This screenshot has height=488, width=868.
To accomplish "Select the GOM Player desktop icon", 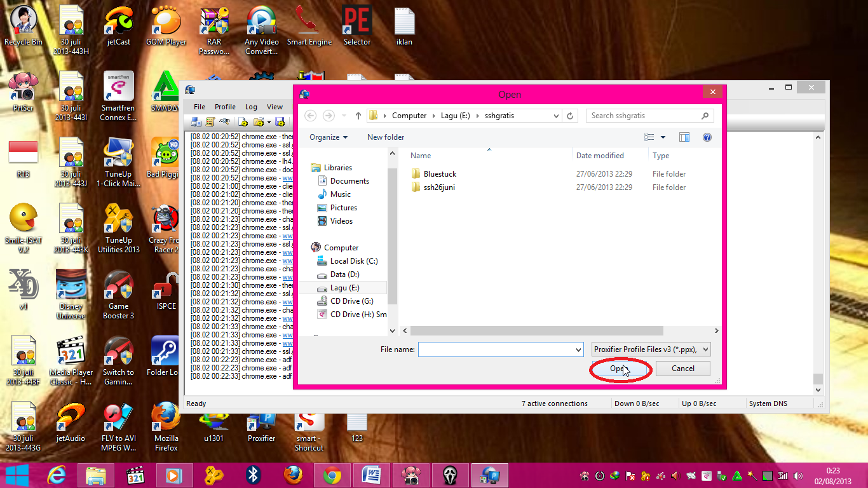I will tap(166, 25).
